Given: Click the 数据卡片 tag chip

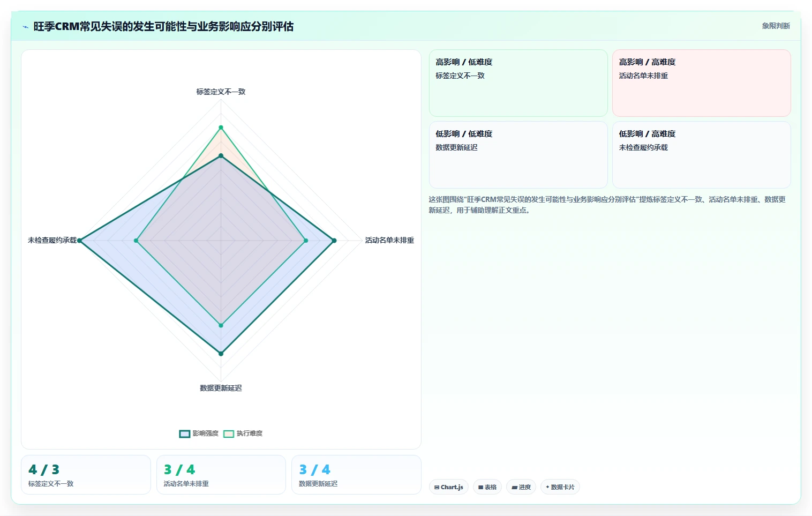Looking at the screenshot, I should point(560,487).
